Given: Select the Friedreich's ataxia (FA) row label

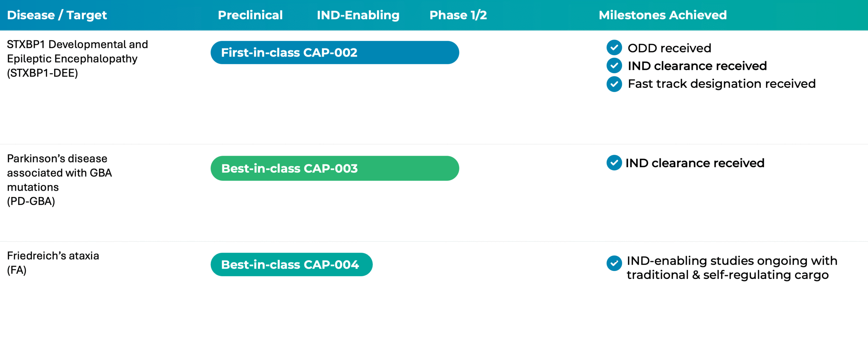Looking at the screenshot, I should point(53,263).
